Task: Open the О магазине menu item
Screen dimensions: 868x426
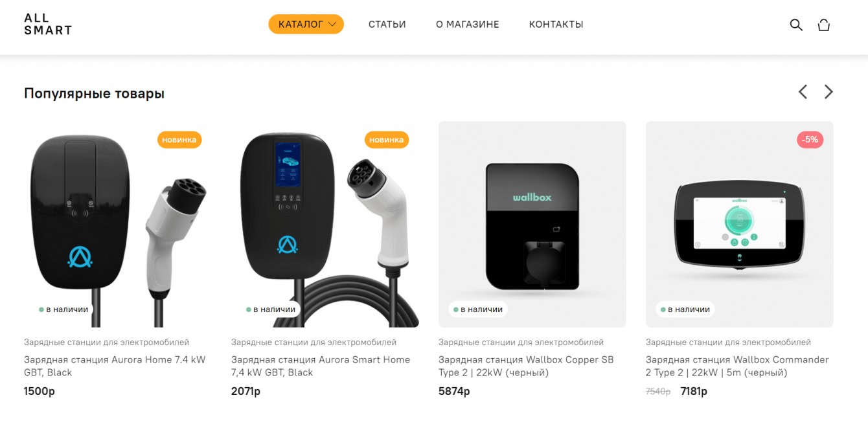Action: (x=468, y=25)
